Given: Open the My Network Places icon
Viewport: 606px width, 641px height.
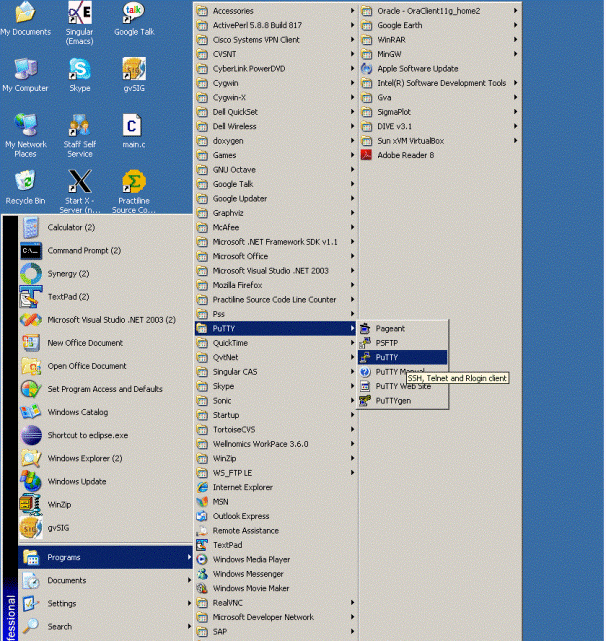Looking at the screenshot, I should pyautogui.click(x=25, y=127).
